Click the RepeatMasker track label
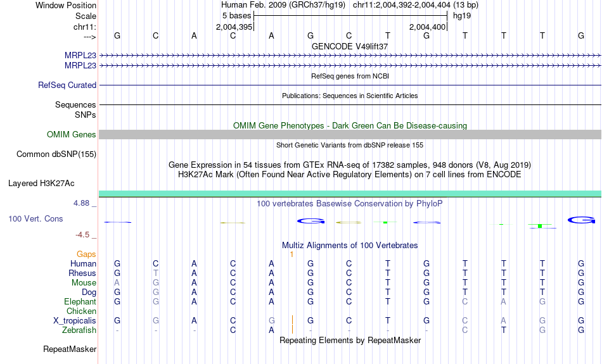Viewport: 602px width, 364px height. [x=70, y=349]
